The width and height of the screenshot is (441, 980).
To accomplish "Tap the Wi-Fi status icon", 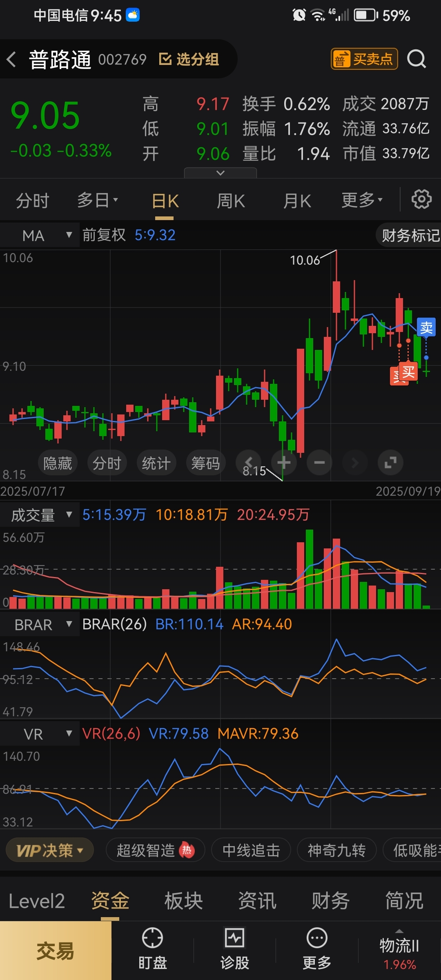I will point(318,16).
